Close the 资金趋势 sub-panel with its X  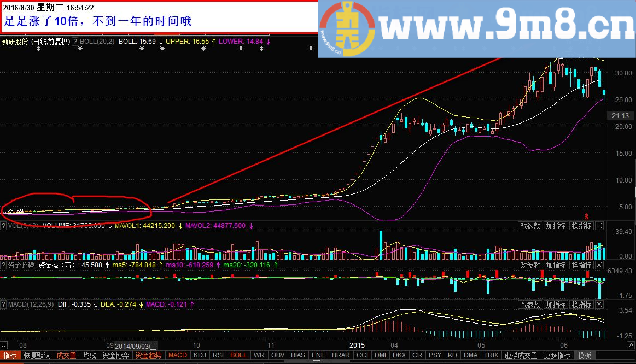(599, 265)
